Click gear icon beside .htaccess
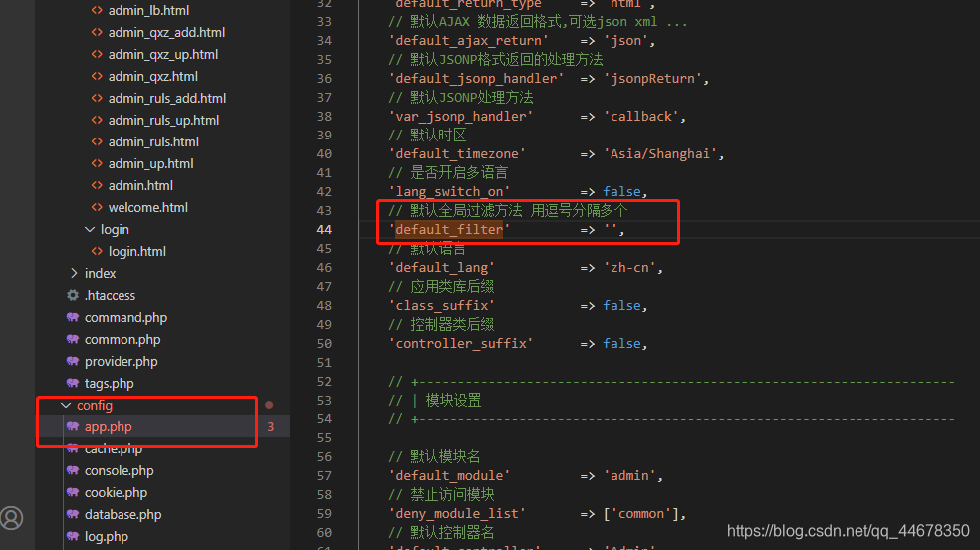980x550 pixels. 73,295
